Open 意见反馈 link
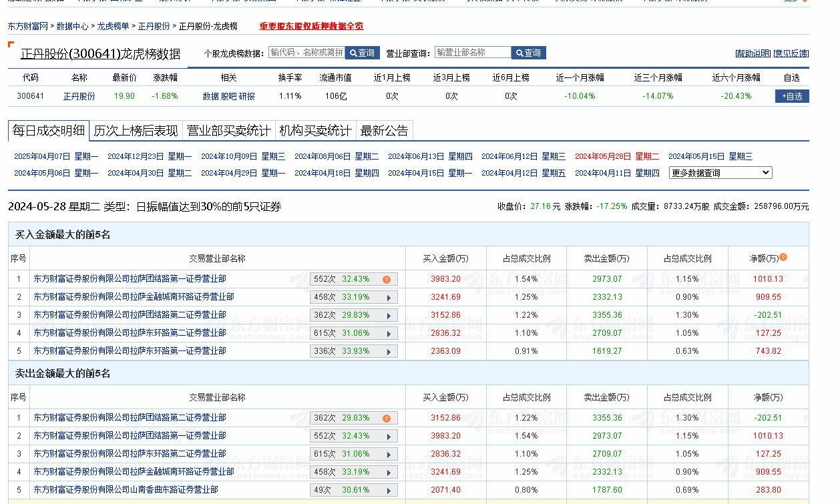The height and width of the screenshot is (504, 838). point(791,53)
